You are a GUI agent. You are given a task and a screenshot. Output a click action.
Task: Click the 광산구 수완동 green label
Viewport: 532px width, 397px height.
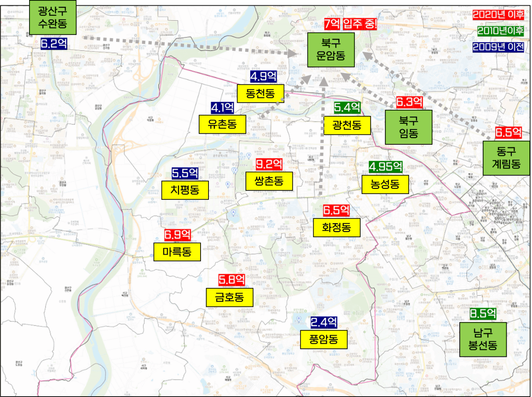pyautogui.click(x=53, y=17)
